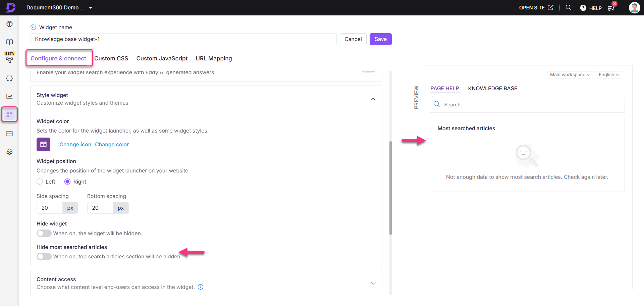
Task: Switch to Configure & connect tab
Action: tap(58, 58)
